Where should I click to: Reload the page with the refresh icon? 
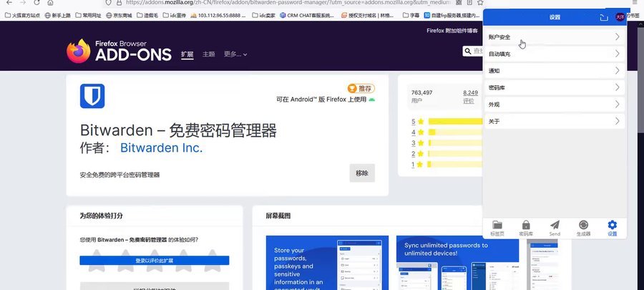tap(36, 2)
